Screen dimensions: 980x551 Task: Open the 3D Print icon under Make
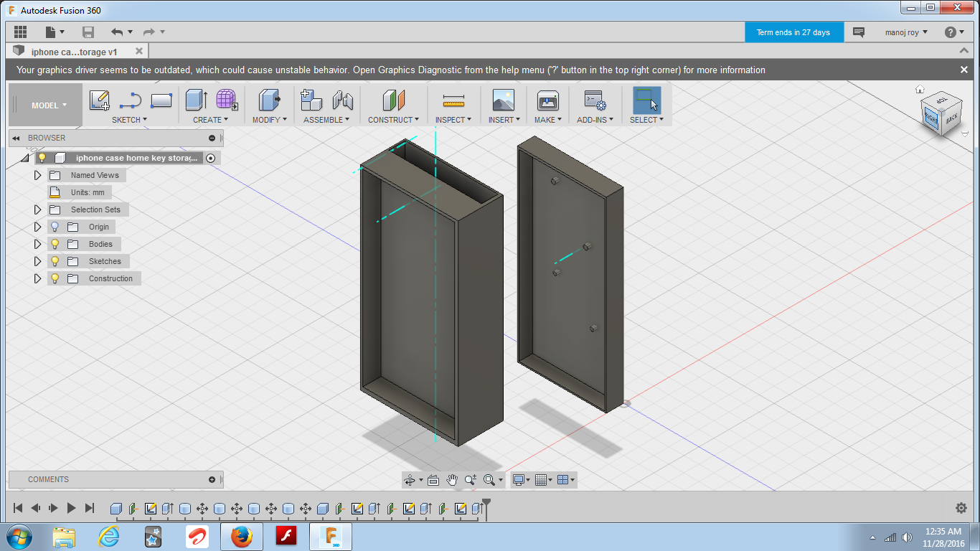[x=547, y=100]
